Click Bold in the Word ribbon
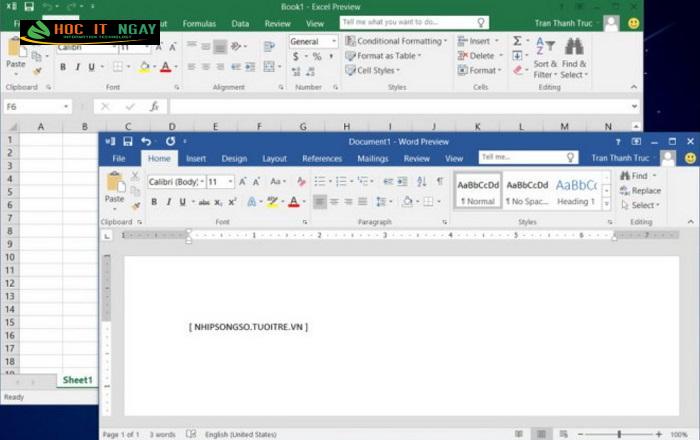The width and height of the screenshot is (700, 440). [154, 202]
